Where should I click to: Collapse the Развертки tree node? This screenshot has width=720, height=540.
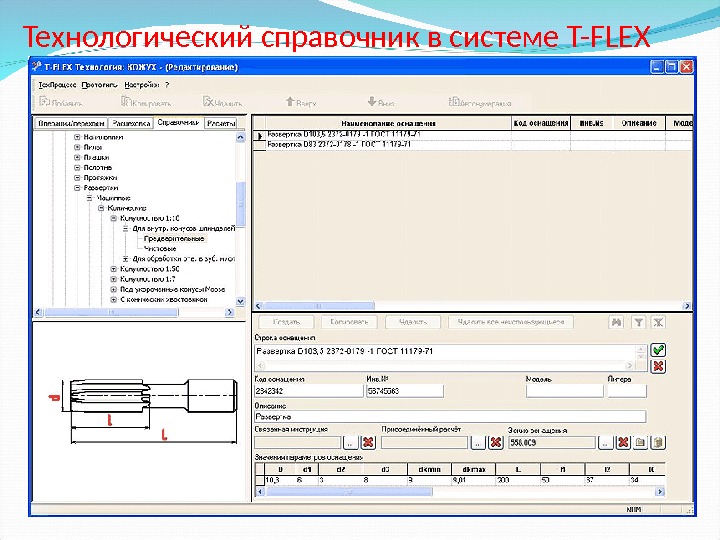(x=77, y=188)
